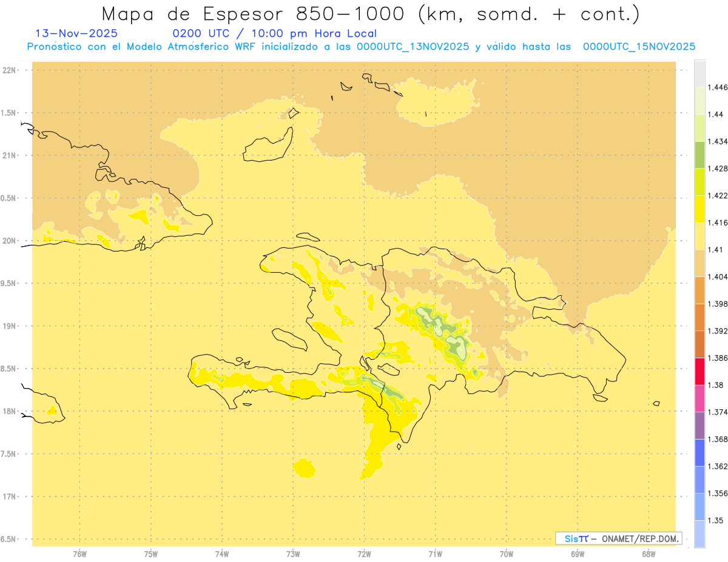Click the colorbar value '1.446'
The height and width of the screenshot is (562, 728).
coord(718,87)
